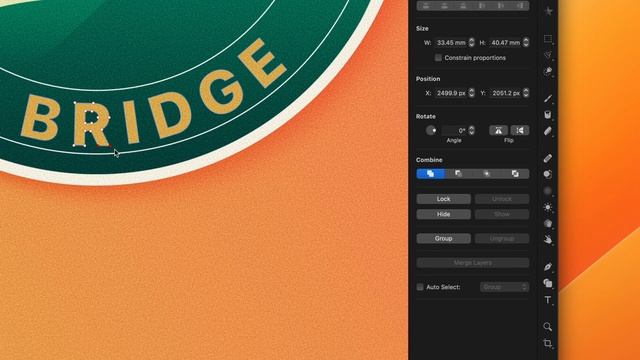Screen dimensions: 640x360
Task: Enable Constrain proportions checkbox
Action: tap(438, 58)
